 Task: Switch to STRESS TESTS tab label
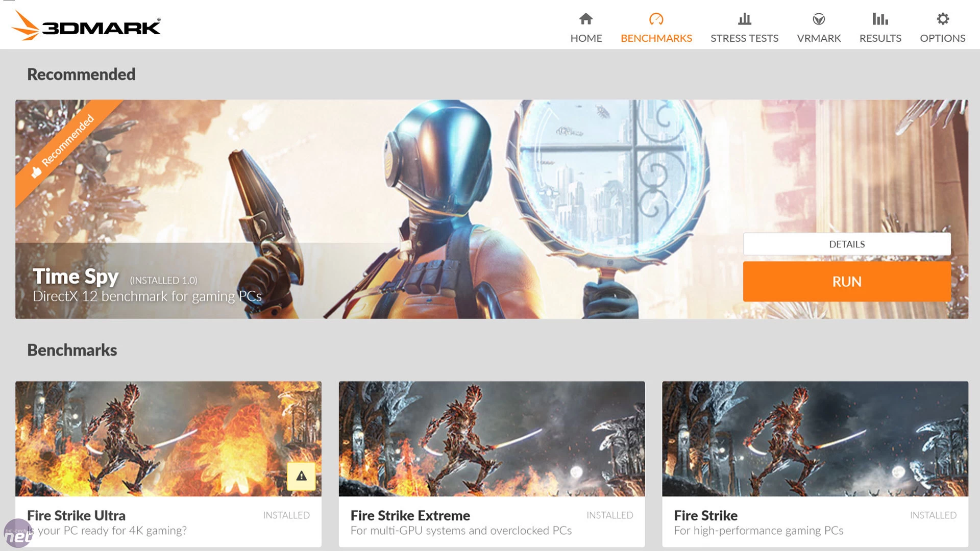[744, 38]
